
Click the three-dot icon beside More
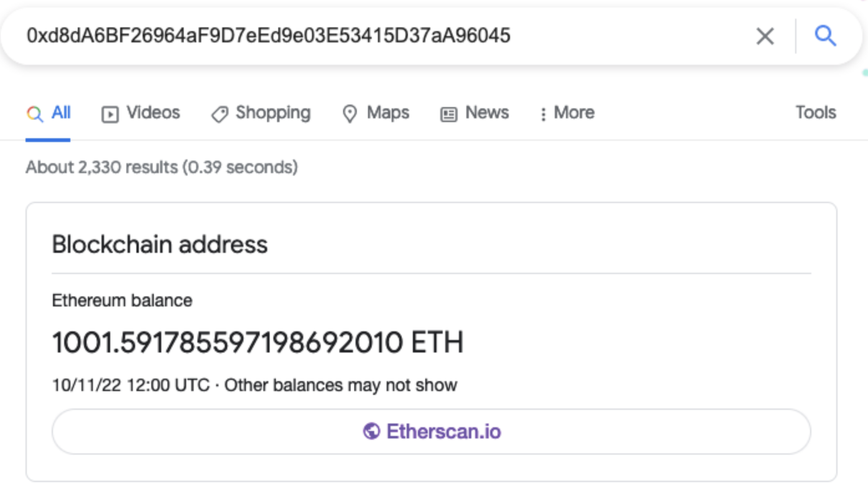click(x=543, y=114)
